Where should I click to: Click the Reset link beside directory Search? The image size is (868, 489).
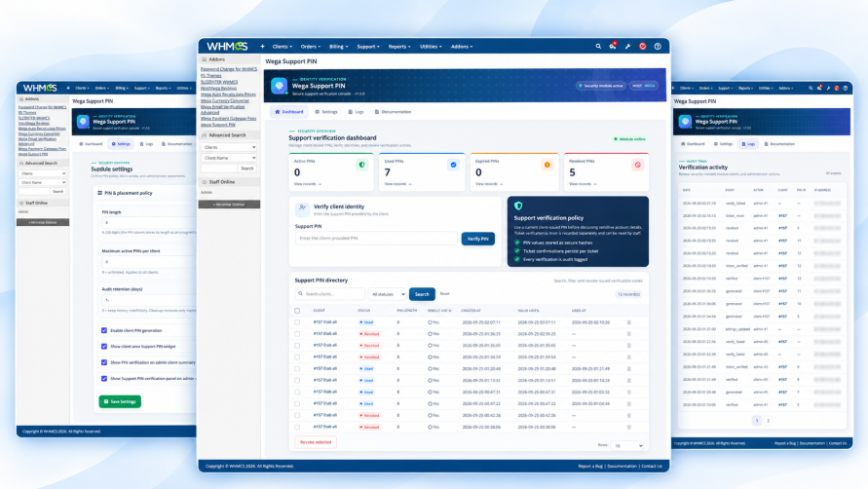[444, 294]
